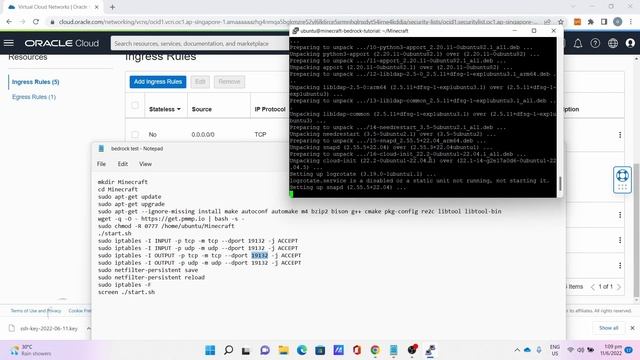Open the region/language globe icon
This screenshot has height=360, width=640.
pos(613,43)
